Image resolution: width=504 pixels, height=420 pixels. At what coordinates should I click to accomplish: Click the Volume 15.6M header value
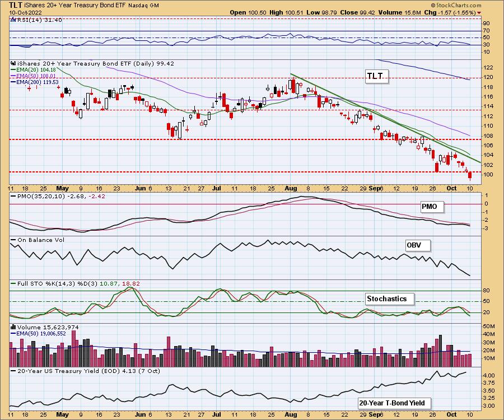tap(399, 12)
